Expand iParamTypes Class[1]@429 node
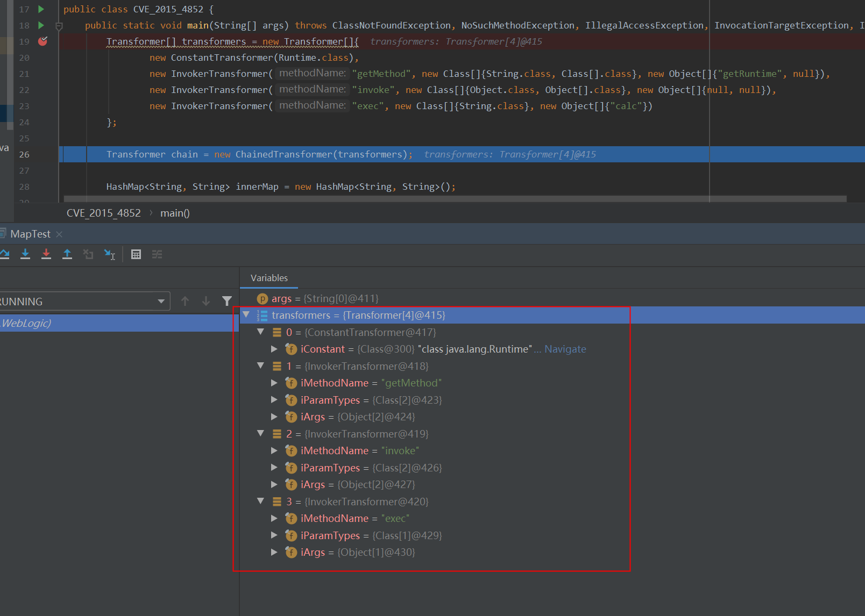865x616 pixels. click(274, 535)
